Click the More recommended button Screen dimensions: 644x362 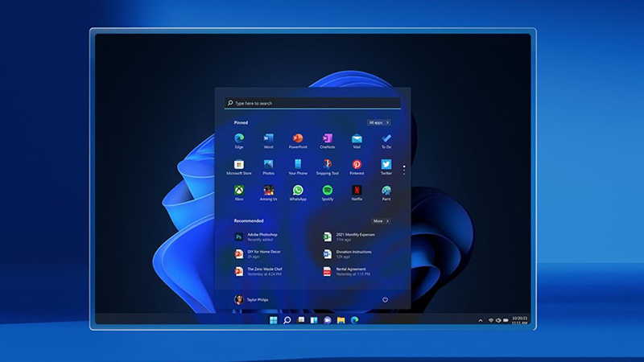coord(381,221)
